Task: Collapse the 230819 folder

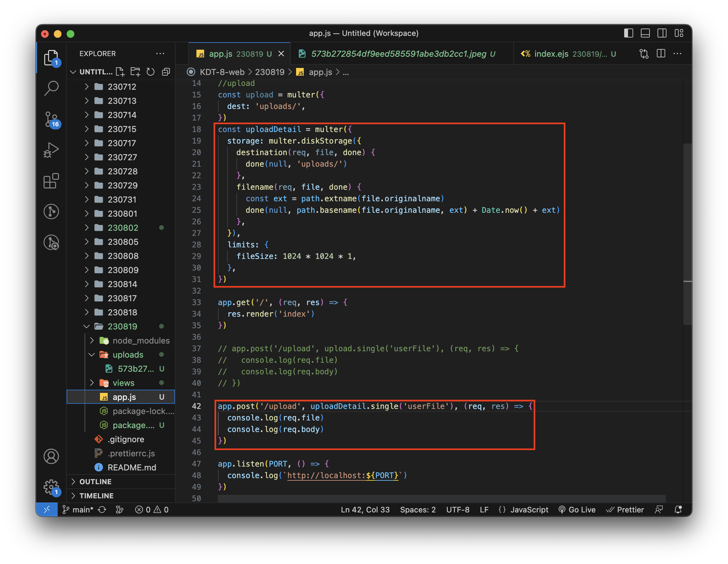Action: 121,326
